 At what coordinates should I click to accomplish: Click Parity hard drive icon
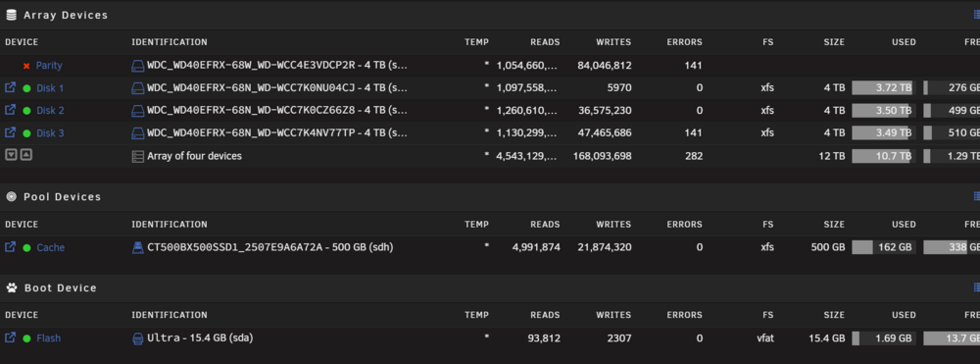[x=137, y=65]
